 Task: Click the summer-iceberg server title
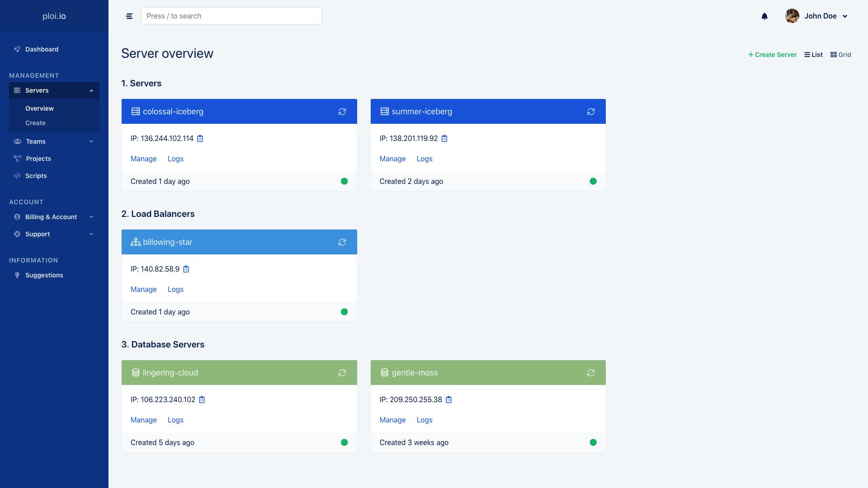click(x=422, y=112)
